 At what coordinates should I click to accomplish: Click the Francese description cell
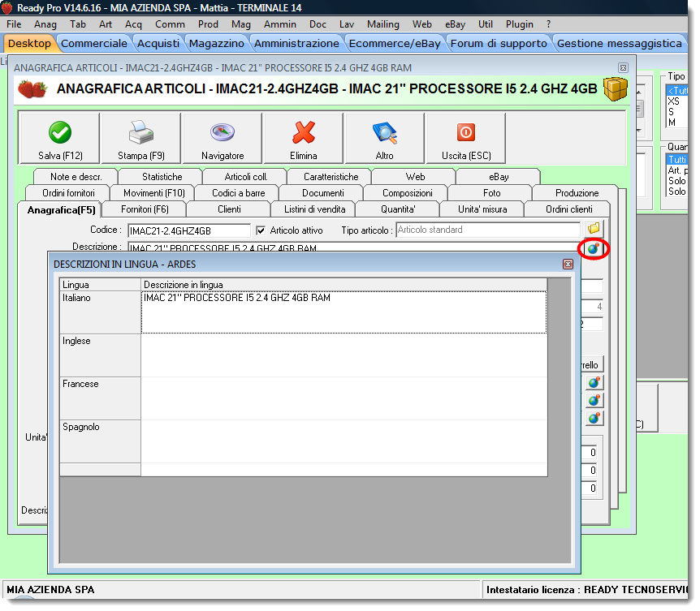pos(344,398)
